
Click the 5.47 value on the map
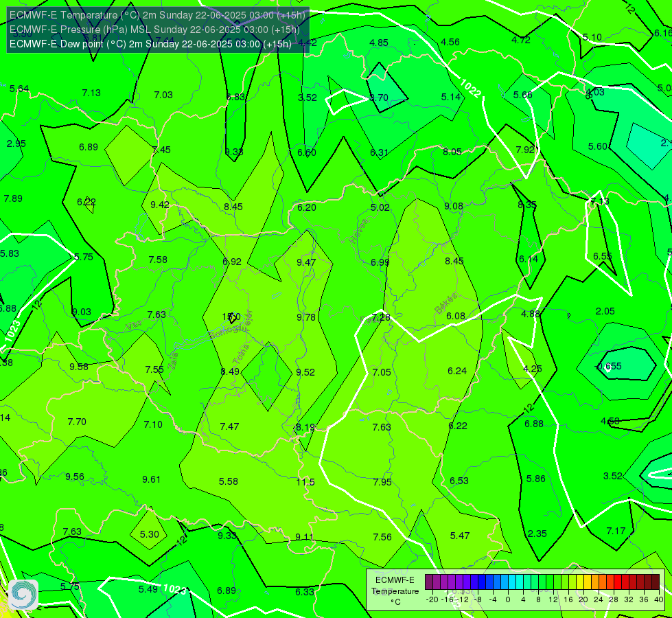(x=460, y=536)
